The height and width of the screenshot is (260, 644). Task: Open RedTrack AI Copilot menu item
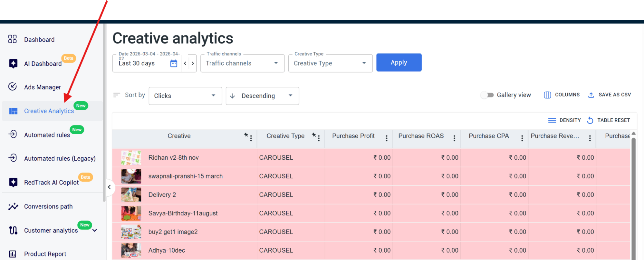(52, 183)
